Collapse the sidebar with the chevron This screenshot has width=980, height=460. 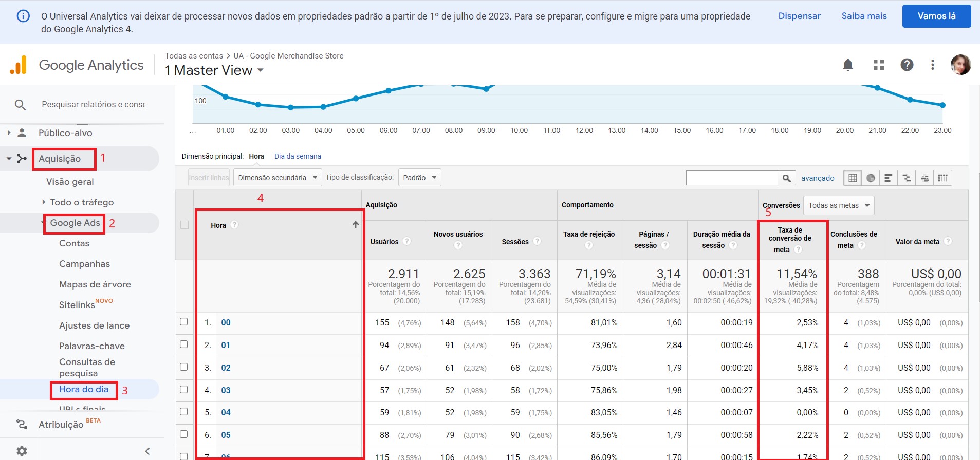point(147,451)
